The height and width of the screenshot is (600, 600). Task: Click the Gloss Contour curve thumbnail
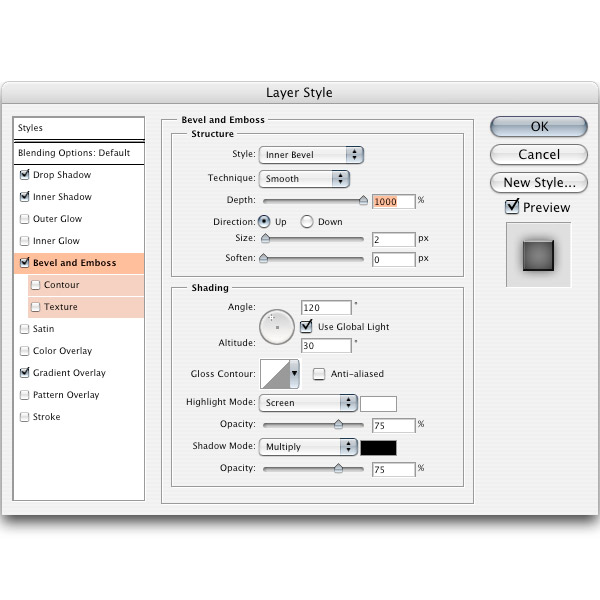[276, 373]
